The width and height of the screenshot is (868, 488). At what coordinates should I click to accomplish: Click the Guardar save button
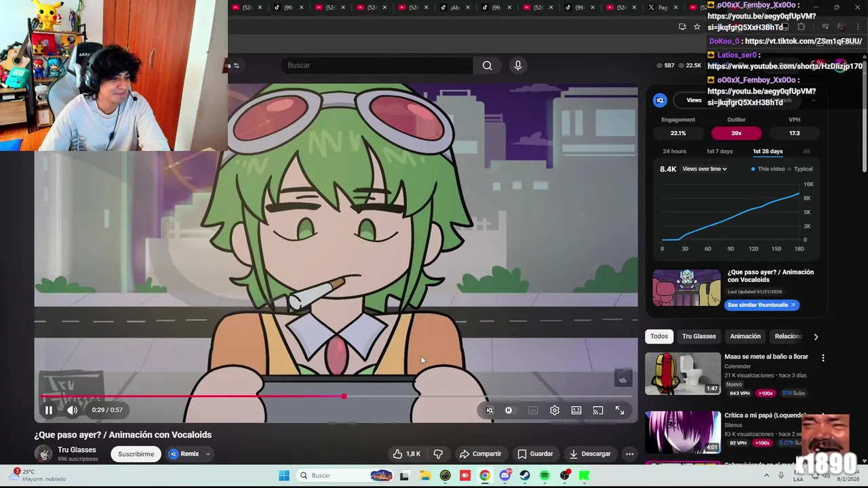535,453
